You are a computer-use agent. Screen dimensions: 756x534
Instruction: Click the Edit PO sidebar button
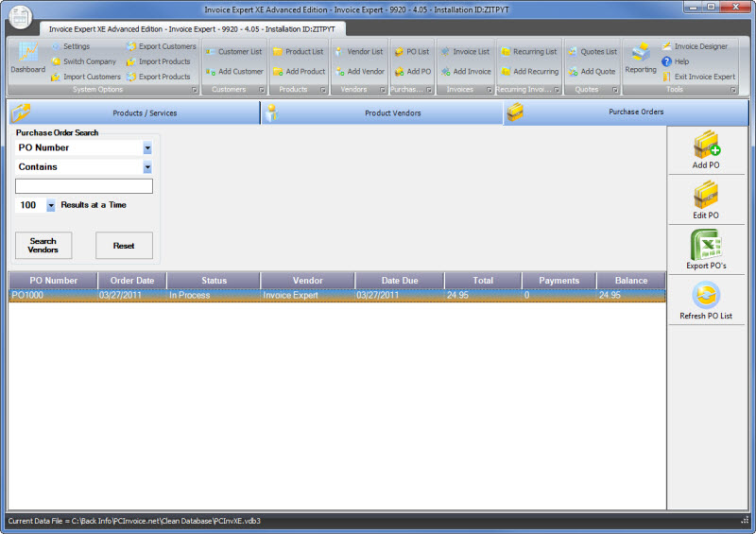(x=706, y=200)
